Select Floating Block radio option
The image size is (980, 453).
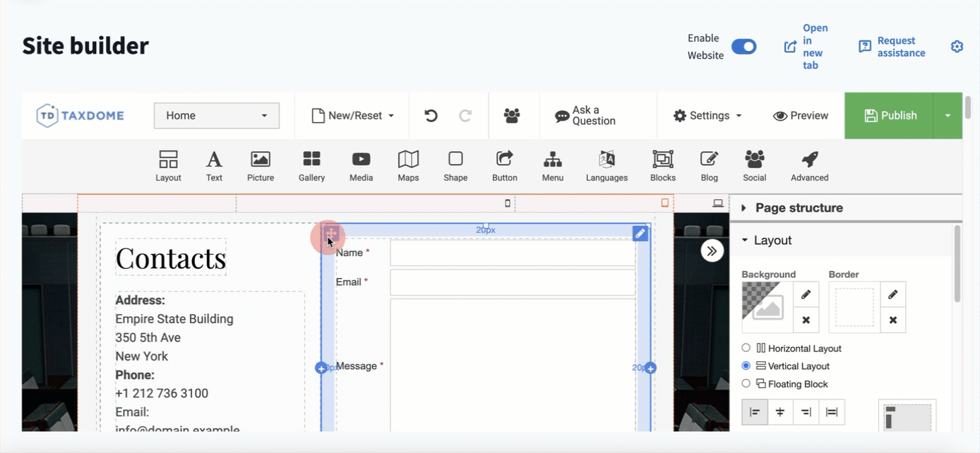[746, 384]
